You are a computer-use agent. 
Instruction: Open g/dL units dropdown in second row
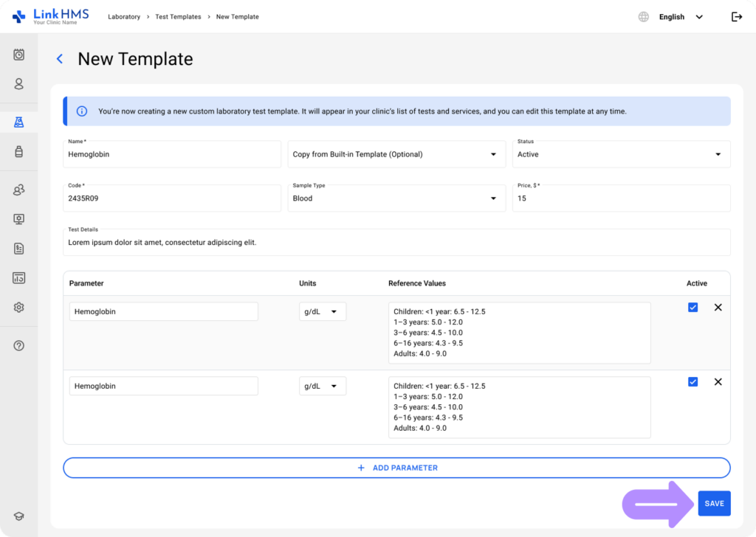click(323, 387)
